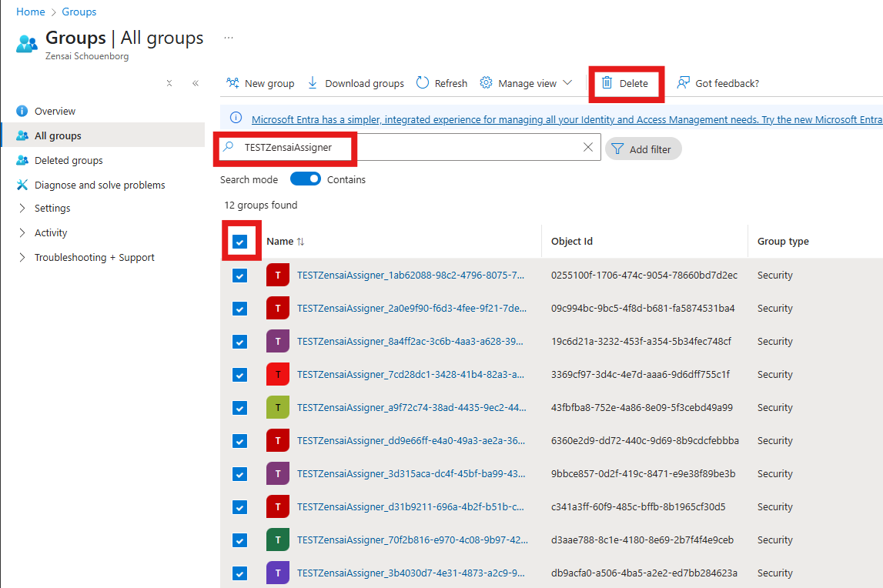Click search magnifier icon in search box
This screenshot has width=883, height=588.
click(x=228, y=147)
